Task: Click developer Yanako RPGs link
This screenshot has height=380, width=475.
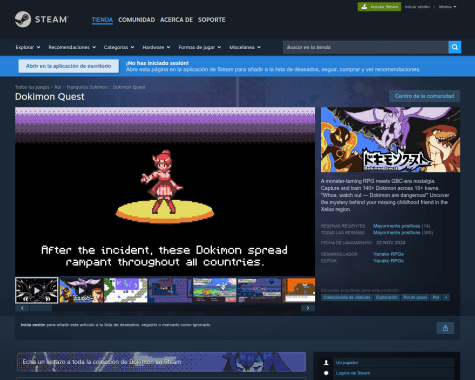Action: click(x=388, y=254)
